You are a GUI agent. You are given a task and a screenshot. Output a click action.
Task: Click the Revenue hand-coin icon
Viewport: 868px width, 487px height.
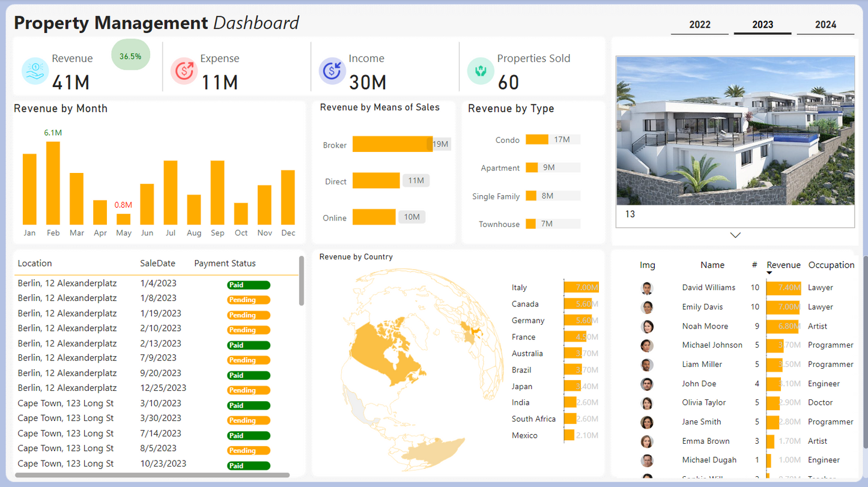point(35,71)
